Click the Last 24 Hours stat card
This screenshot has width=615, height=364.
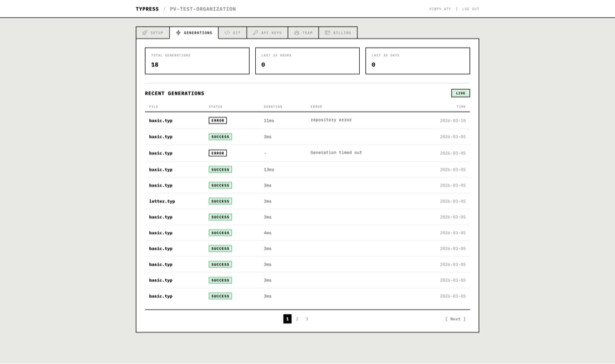[x=307, y=61]
